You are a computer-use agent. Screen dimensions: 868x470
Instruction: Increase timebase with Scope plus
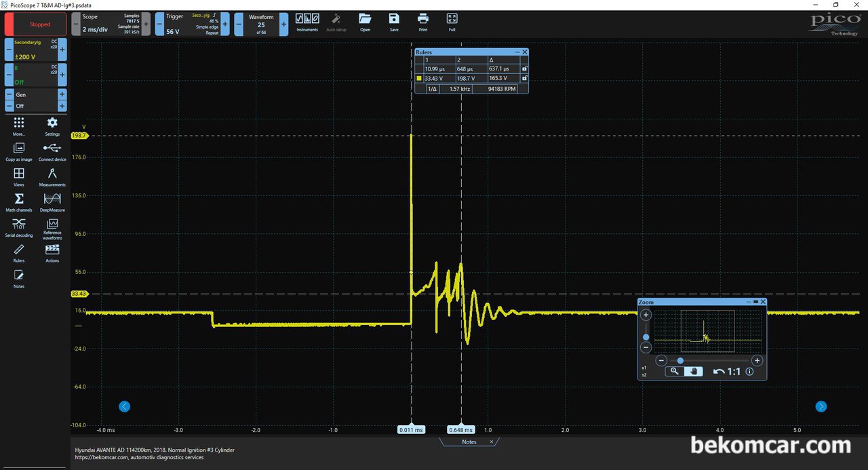(146, 24)
